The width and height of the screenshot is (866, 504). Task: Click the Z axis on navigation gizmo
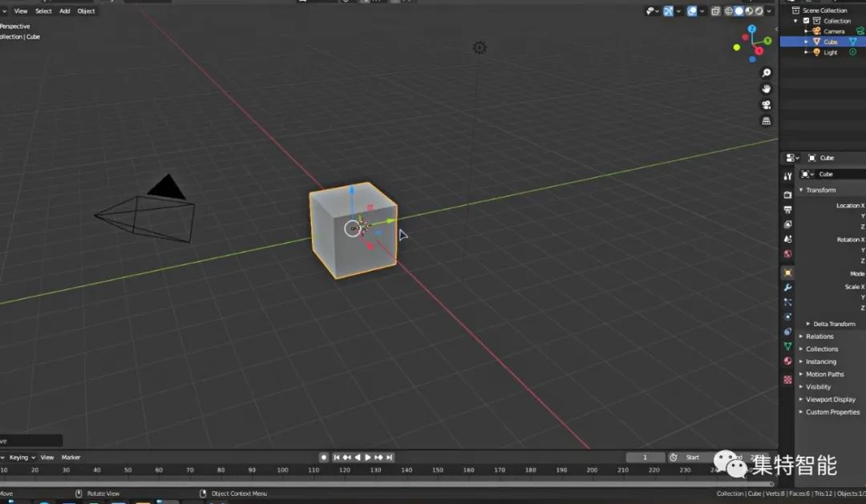pyautogui.click(x=751, y=29)
